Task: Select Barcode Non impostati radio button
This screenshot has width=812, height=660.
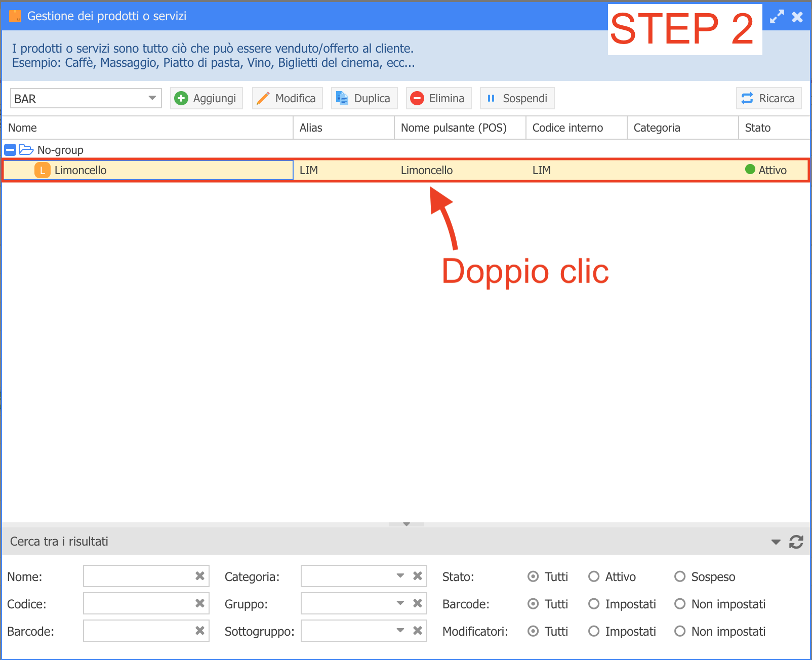Action: [680, 604]
